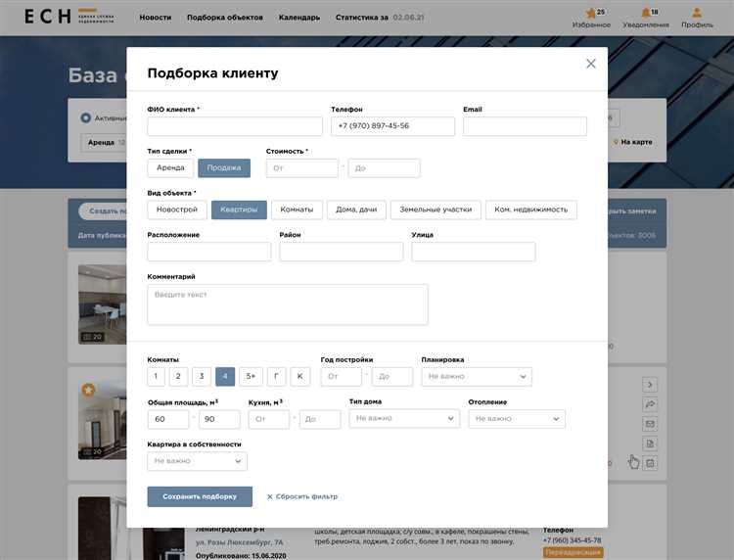Click the Комментарий text area
This screenshot has width=734, height=560.
(288, 304)
